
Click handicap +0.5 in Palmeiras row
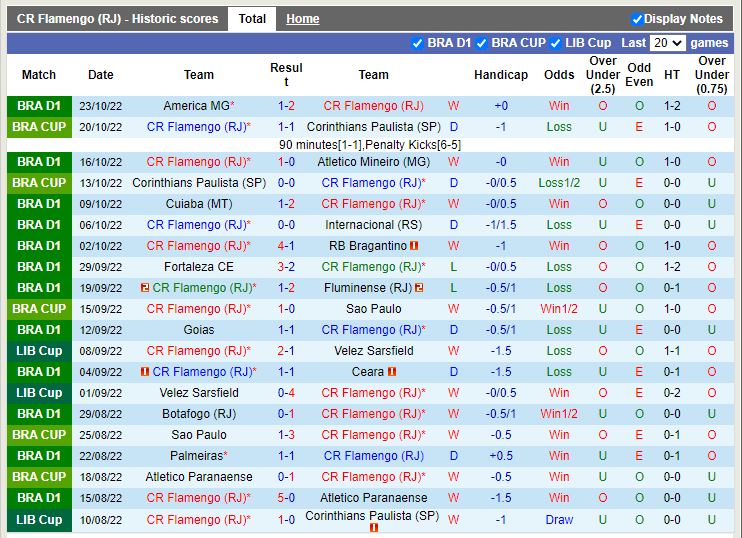(x=501, y=456)
